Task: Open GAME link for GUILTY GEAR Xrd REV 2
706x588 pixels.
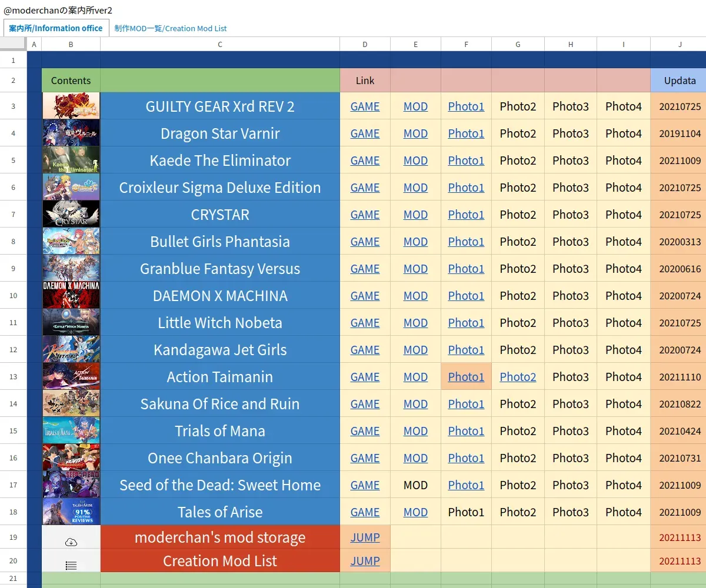Action: pyautogui.click(x=365, y=106)
